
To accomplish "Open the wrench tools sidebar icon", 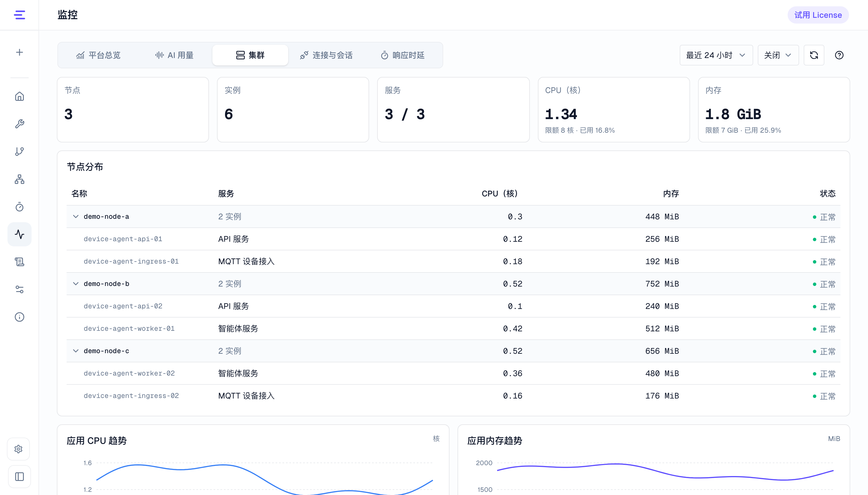I will (19, 124).
